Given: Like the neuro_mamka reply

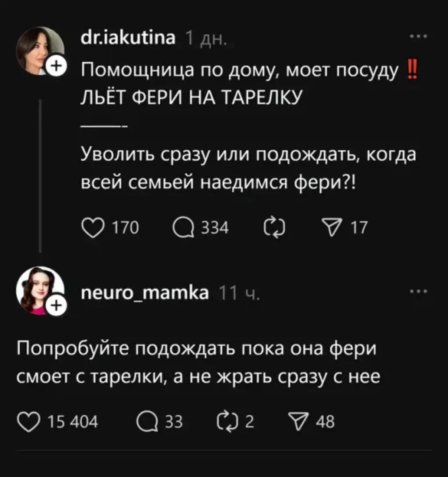Looking at the screenshot, I should point(28,422).
